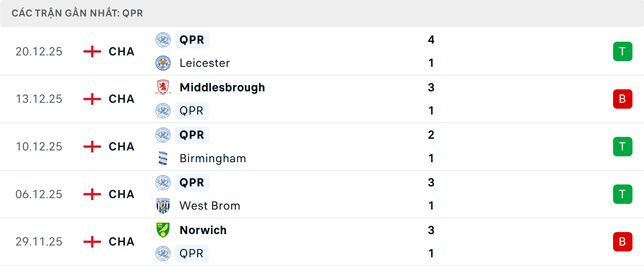
Task: Click the Middlesbrough club crest
Action: click(x=163, y=87)
